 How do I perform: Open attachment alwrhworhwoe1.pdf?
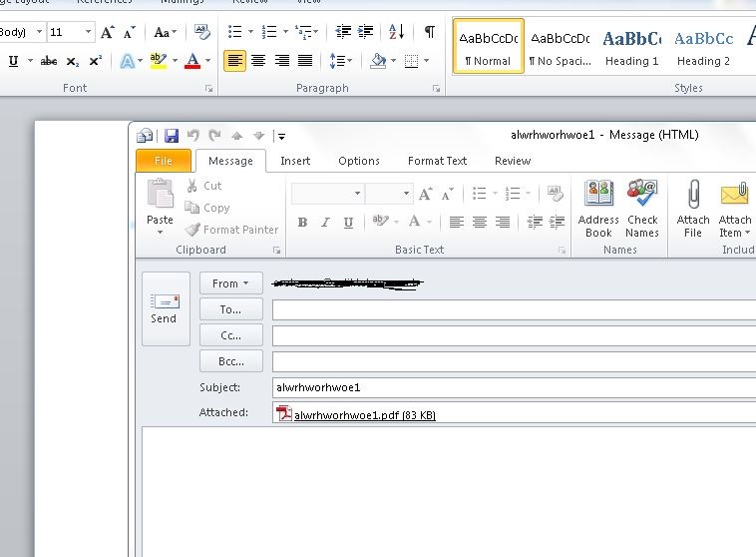click(356, 414)
